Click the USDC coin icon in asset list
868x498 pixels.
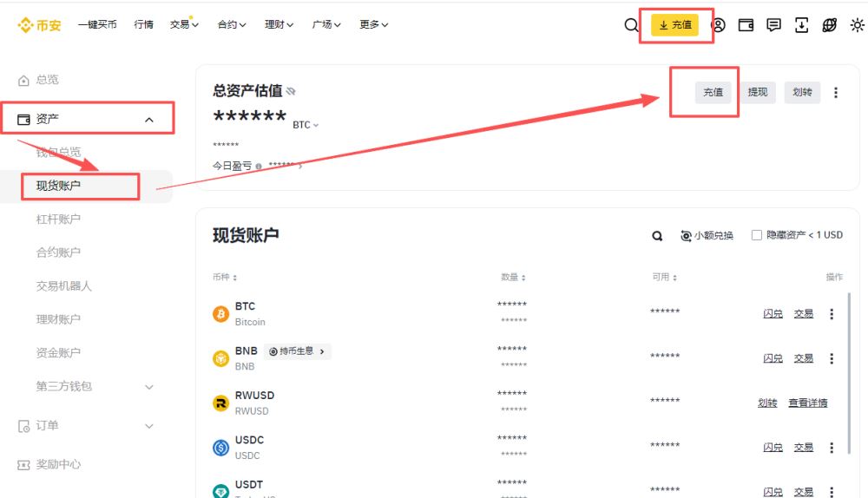click(220, 447)
